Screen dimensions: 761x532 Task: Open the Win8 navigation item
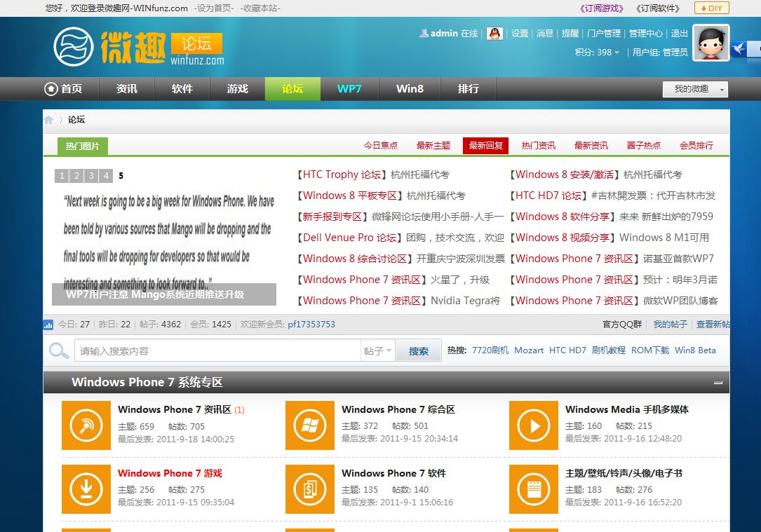coord(410,89)
